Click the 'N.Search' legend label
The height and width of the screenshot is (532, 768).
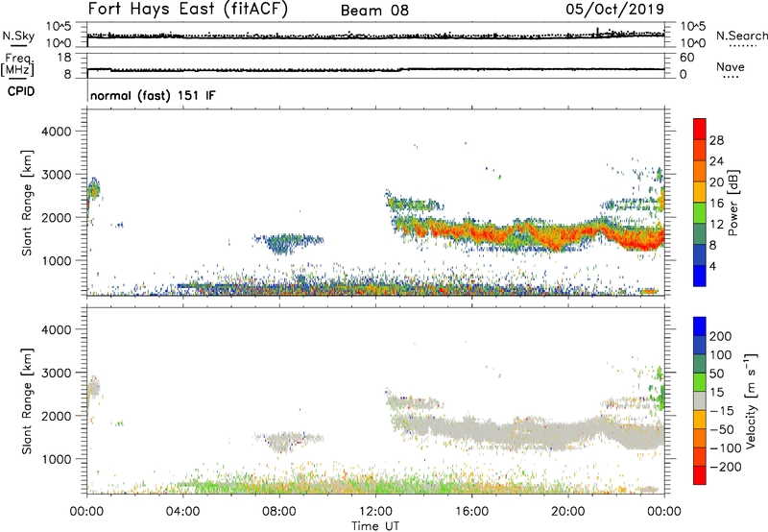pos(742,36)
